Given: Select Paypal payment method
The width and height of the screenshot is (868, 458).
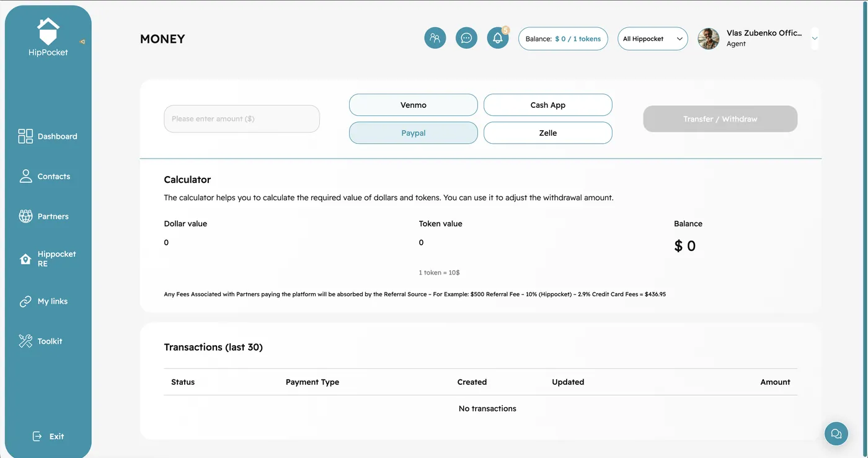Looking at the screenshot, I should 414,133.
